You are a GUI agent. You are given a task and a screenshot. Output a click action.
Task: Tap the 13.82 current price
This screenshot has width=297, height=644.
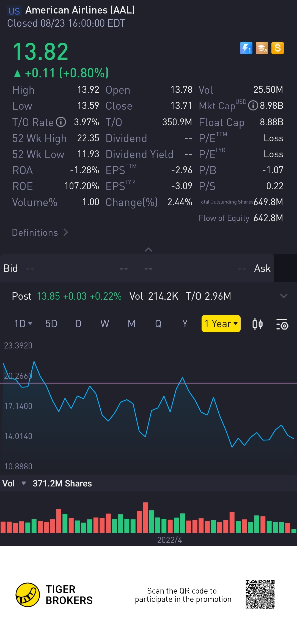41,52
